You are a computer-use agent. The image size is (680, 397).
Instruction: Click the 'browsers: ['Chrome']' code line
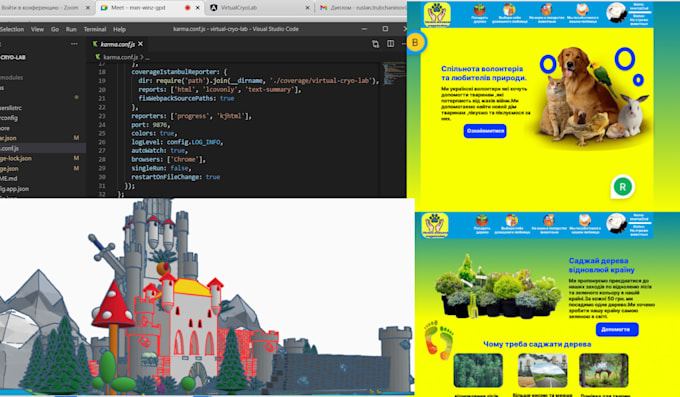click(x=168, y=159)
